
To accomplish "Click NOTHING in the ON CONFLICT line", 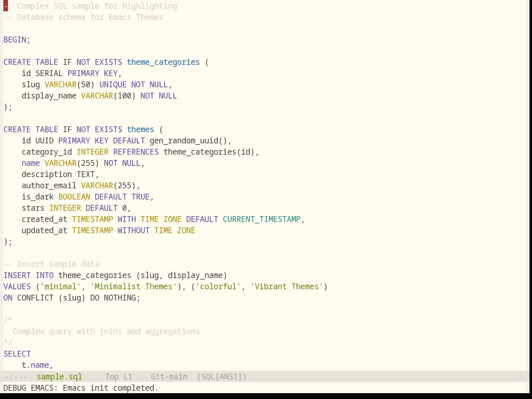I will (x=120, y=298).
